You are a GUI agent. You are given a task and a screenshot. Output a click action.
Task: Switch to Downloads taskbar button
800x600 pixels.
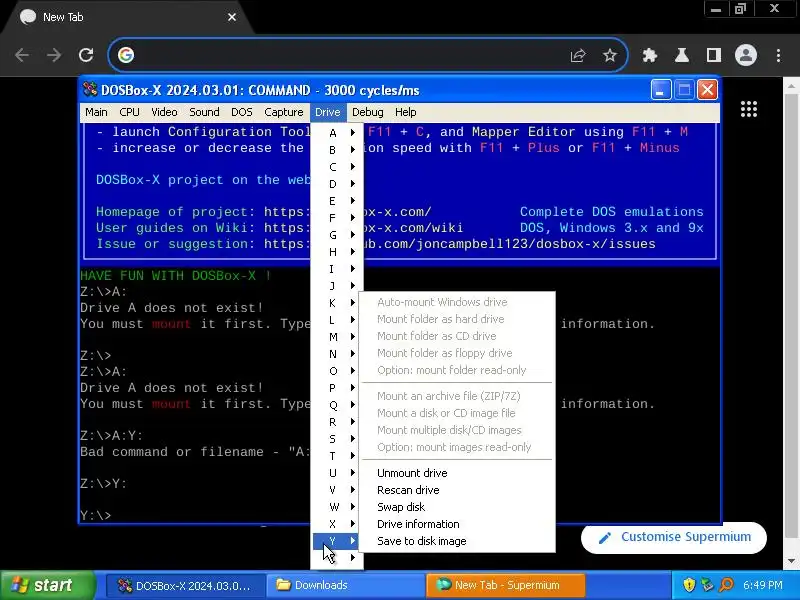tap(345, 585)
